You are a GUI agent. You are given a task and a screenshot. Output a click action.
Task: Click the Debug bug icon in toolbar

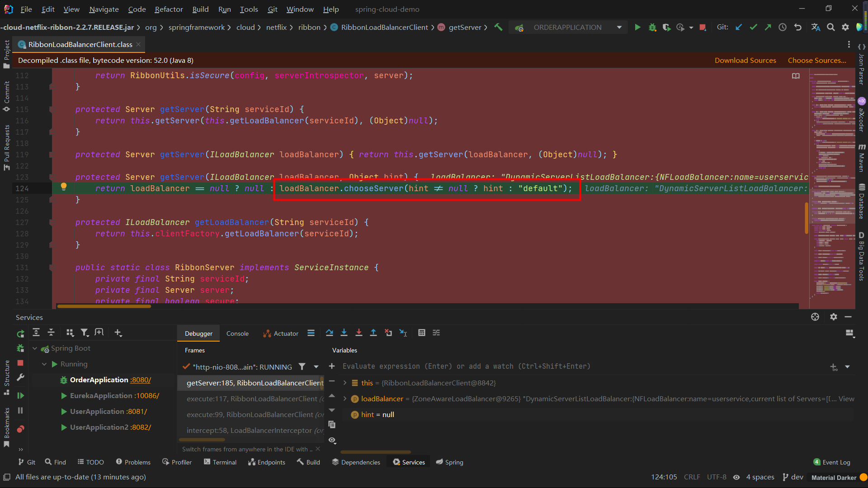pyautogui.click(x=652, y=28)
